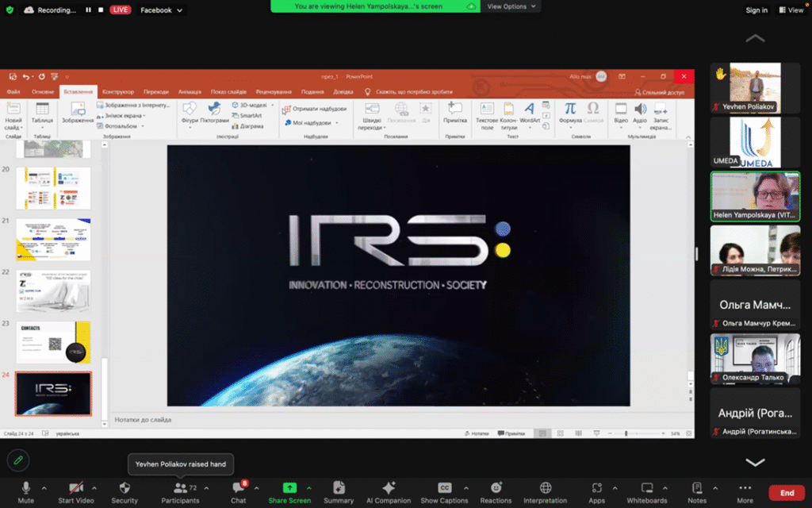This screenshot has width=812, height=508.
Task: Open the More options menu
Action: click(x=745, y=492)
